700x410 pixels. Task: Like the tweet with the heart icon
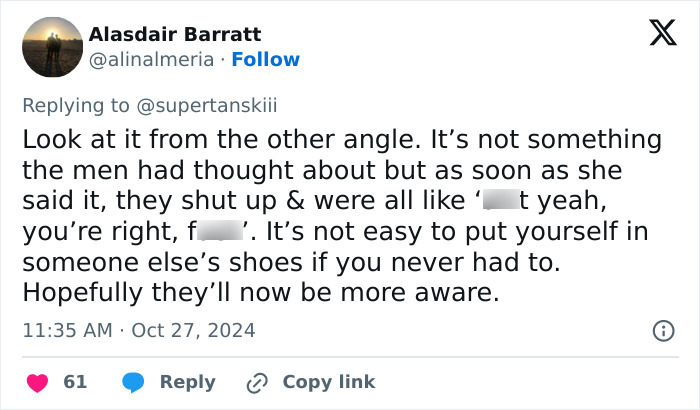(x=37, y=382)
